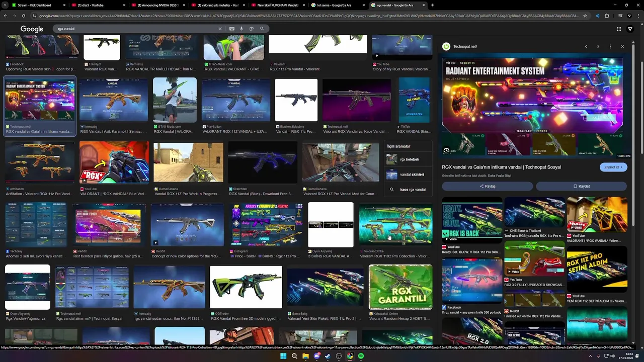Open 'Daha Fazla Bilgi' copyright link

click(501, 175)
